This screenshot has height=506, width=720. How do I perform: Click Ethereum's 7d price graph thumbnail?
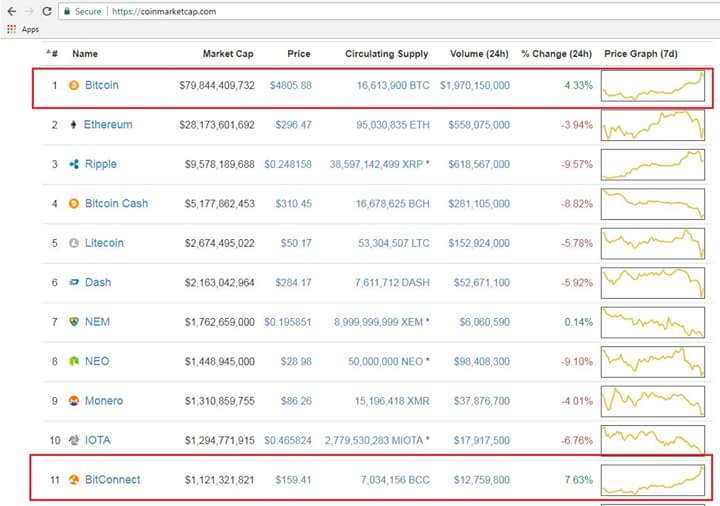pos(652,125)
